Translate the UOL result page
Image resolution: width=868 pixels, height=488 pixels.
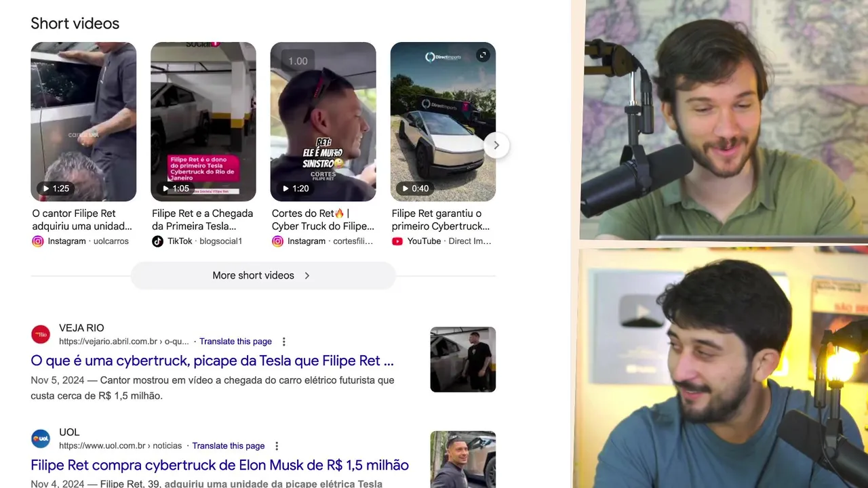coord(229,446)
